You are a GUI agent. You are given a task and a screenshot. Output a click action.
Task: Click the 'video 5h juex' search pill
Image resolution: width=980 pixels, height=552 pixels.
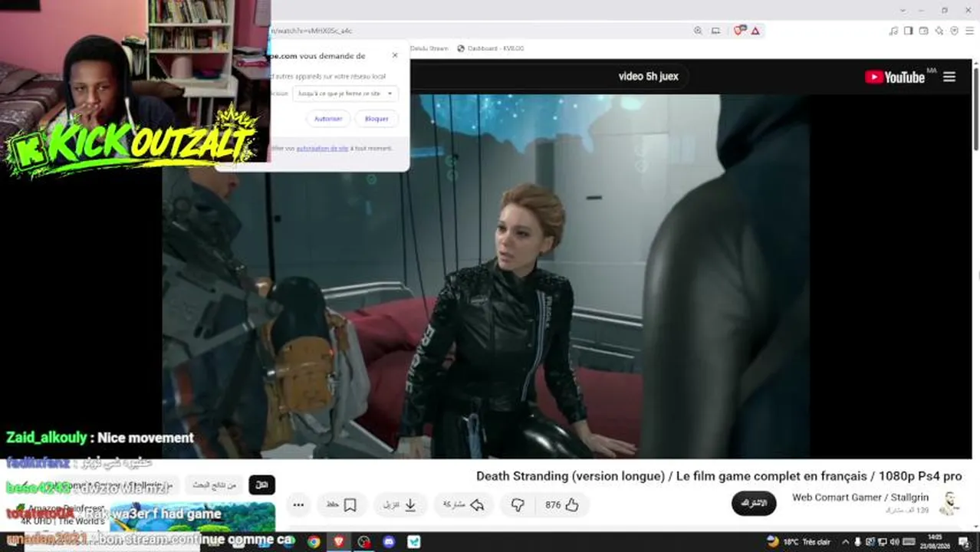pos(648,77)
